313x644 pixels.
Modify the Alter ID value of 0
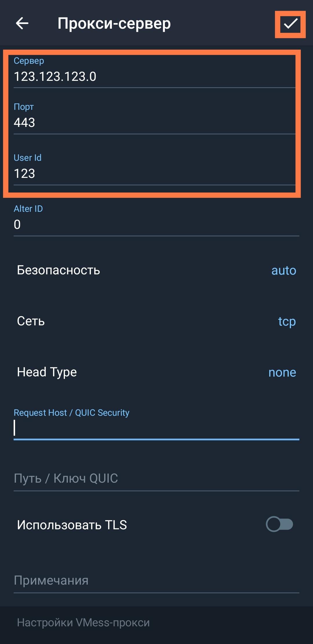(x=116, y=225)
